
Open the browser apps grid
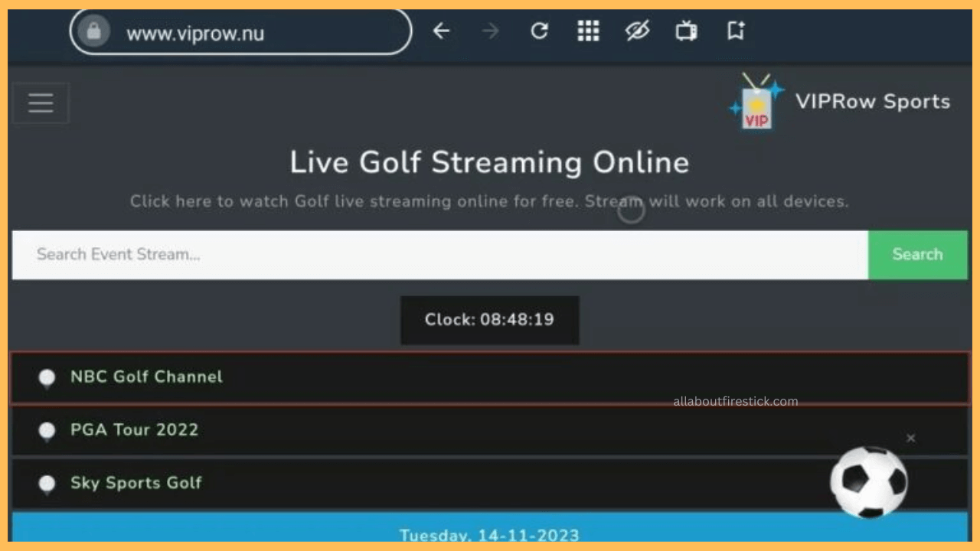[588, 31]
